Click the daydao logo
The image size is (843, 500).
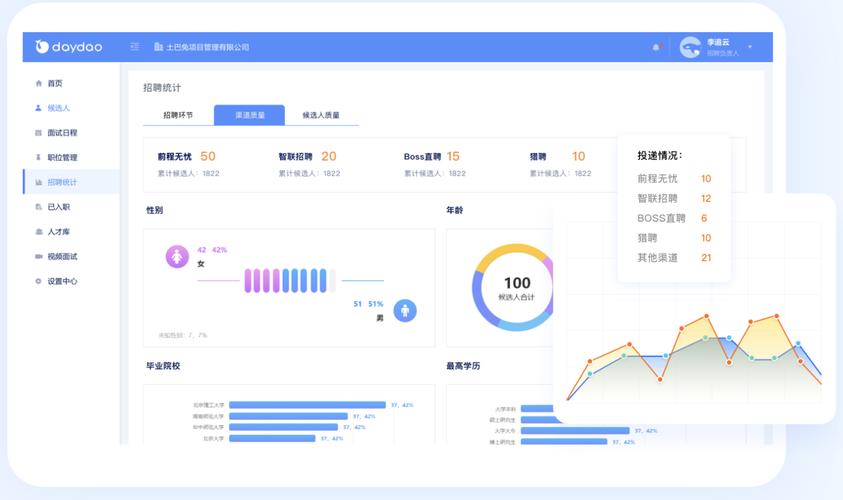point(69,47)
